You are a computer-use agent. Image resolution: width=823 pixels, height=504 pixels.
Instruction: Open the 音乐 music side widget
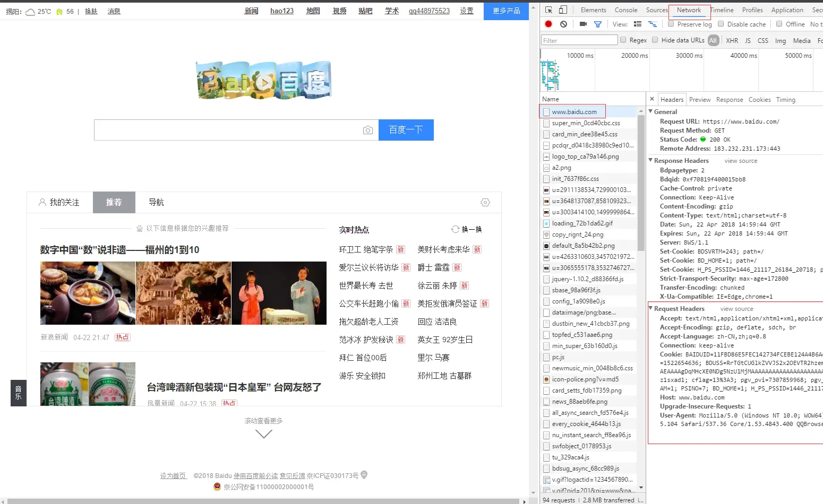tap(18, 393)
